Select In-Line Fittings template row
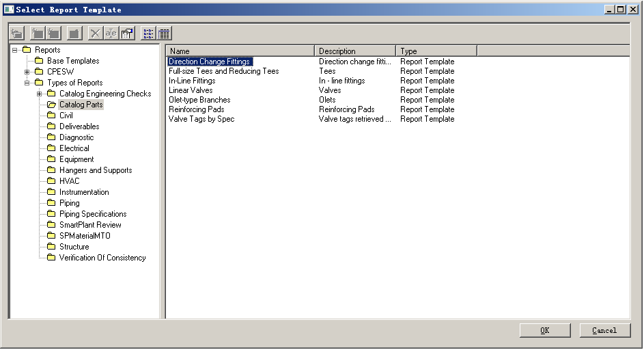644x350 pixels. pos(192,81)
